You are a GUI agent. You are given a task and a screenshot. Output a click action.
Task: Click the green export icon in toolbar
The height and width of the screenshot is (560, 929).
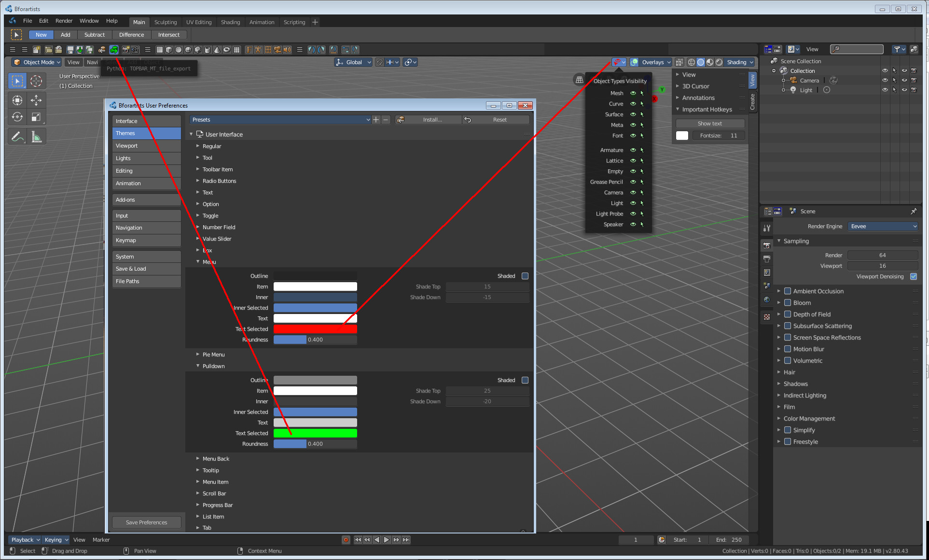pyautogui.click(x=114, y=50)
